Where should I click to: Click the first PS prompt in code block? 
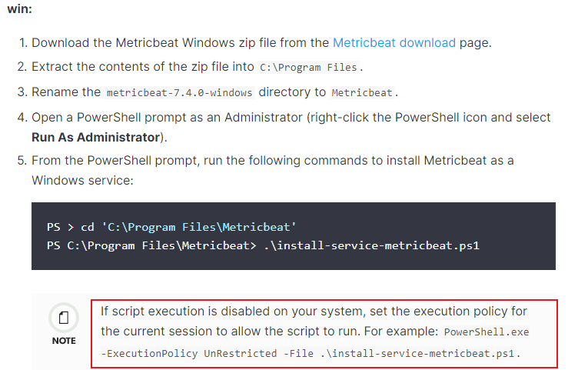pyautogui.click(x=53, y=227)
